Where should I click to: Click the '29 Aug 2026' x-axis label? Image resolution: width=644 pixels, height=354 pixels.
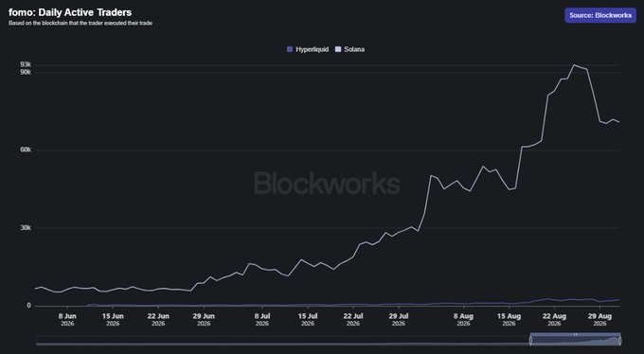[x=600, y=320]
